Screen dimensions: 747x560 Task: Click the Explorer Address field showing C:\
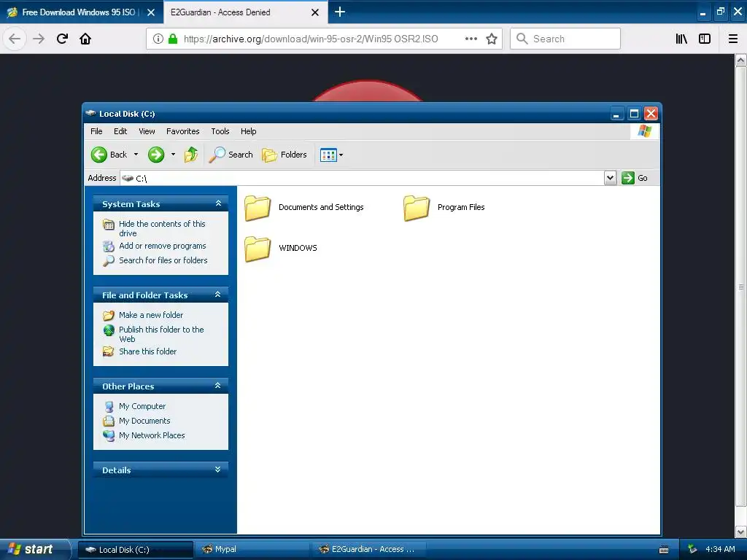click(x=362, y=178)
